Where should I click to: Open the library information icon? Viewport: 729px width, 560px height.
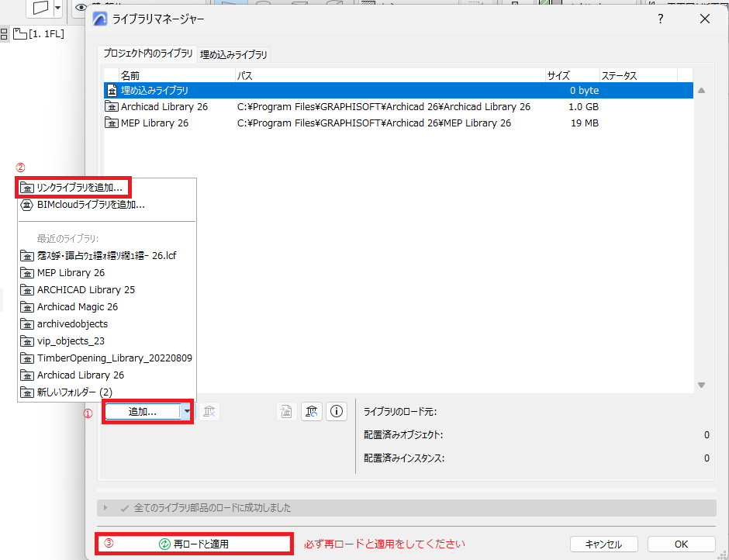337,412
